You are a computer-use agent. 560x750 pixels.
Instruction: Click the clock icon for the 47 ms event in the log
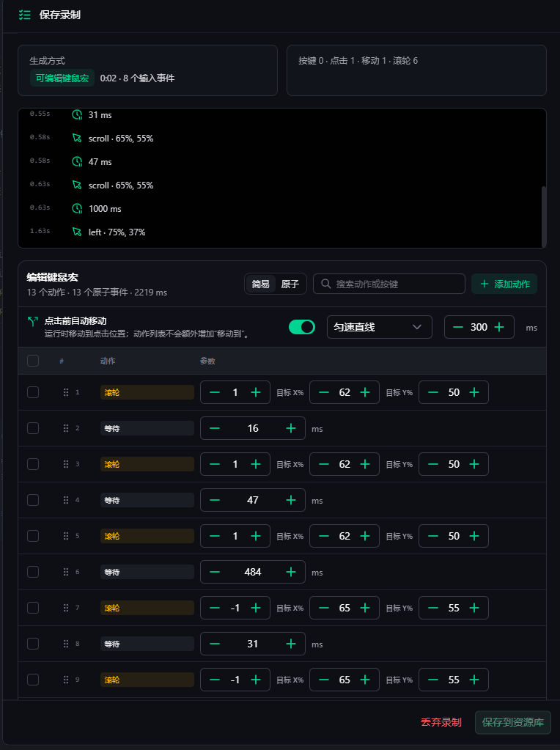76,162
